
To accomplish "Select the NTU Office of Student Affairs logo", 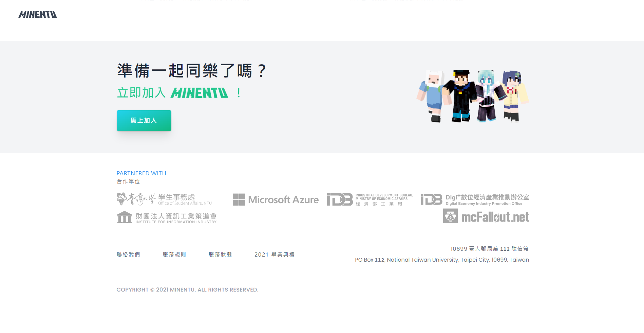I will tap(164, 199).
